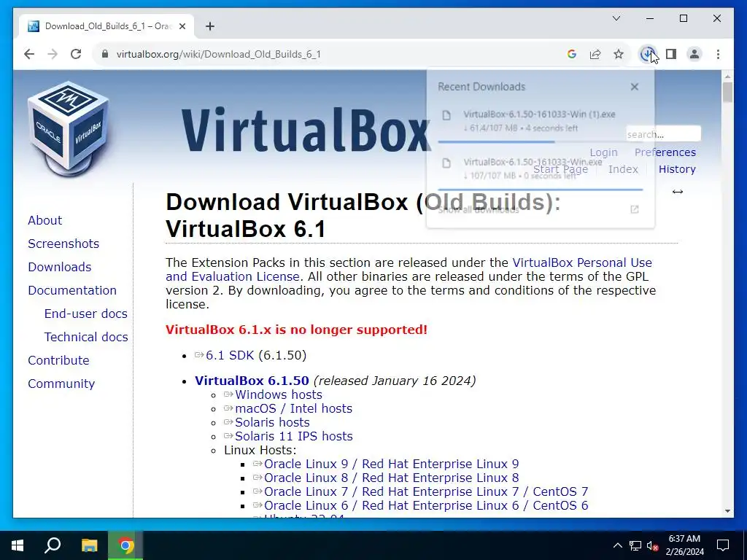
Task: Click the tab search chevron
Action: click(x=616, y=18)
